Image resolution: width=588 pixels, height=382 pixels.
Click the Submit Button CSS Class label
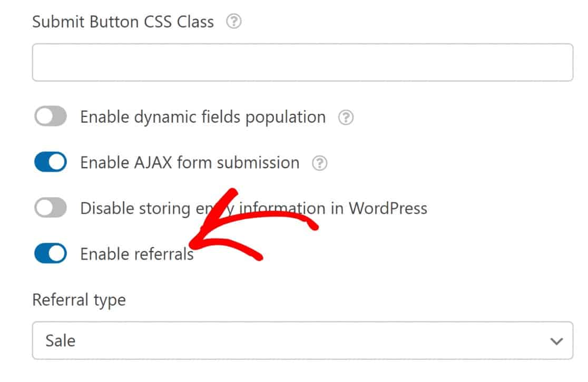[x=123, y=22]
